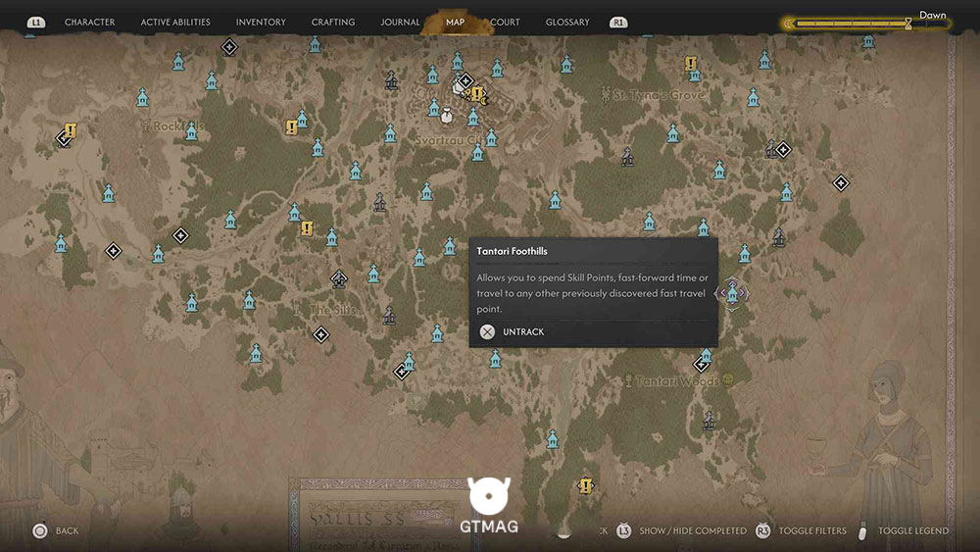Select the diamond marker at the far eastern edge
This screenshot has width=980, height=552.
(841, 183)
